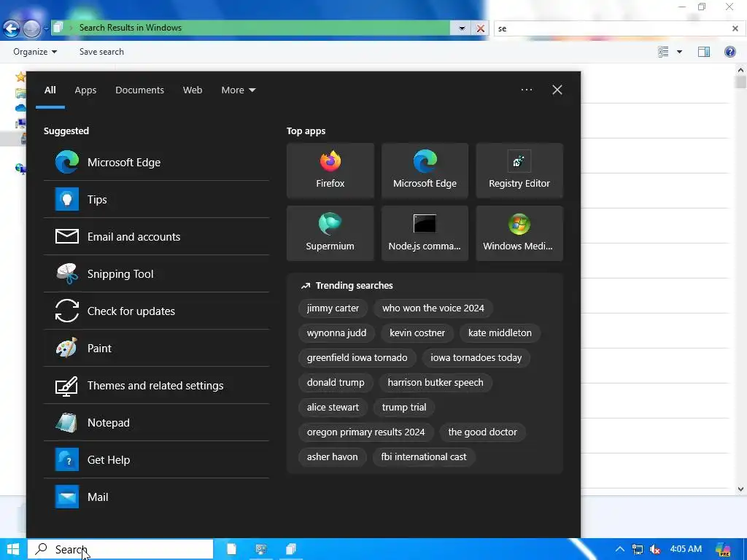Close the search panel with X
The width and height of the screenshot is (747, 560).
[557, 90]
